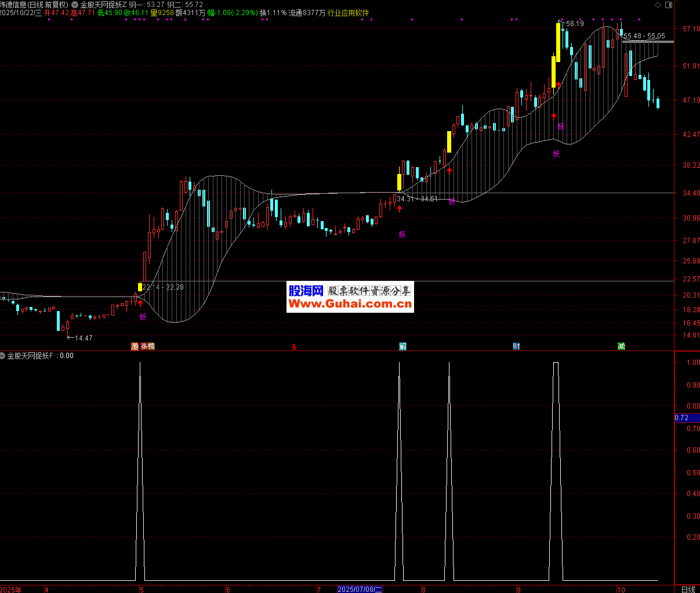The width and height of the screenshot is (700, 593).
Task: Click the 减 shareholder reduction marker
Action: tap(621, 346)
